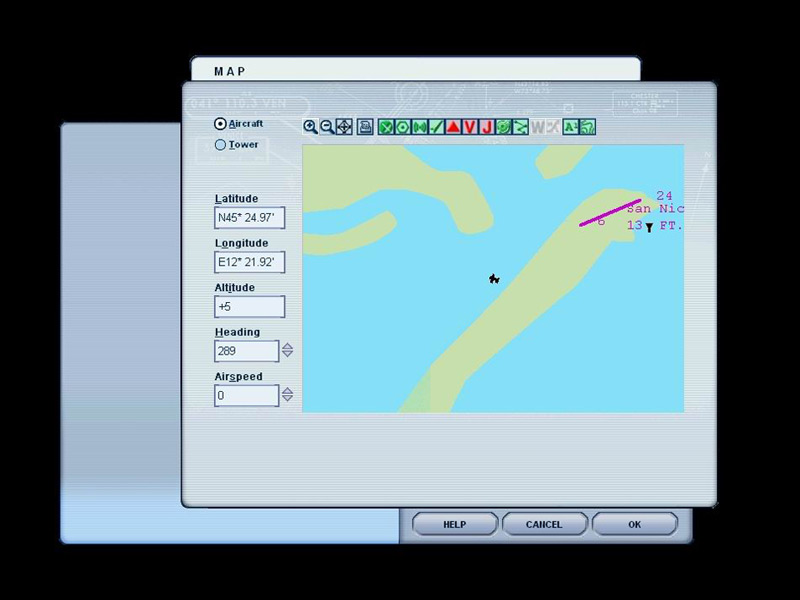Click the Heading field showing 289
The image size is (800, 600).
246,351
